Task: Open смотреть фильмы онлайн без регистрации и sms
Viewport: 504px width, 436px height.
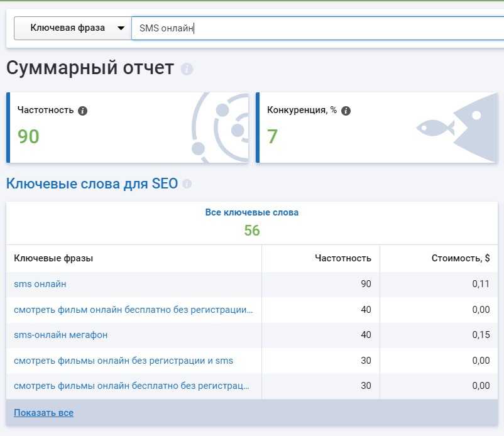Action: pyautogui.click(x=123, y=361)
